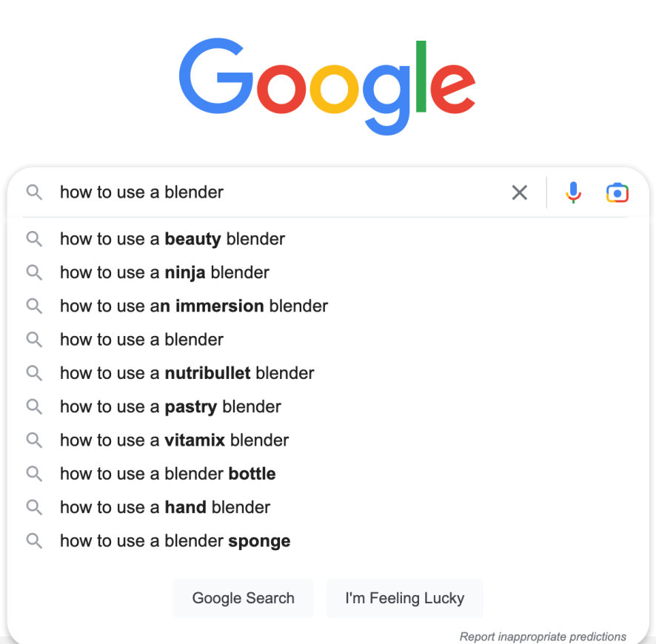Pick the plain 'how to use a blender' suggestion
The image size is (656, 644).
328,340
